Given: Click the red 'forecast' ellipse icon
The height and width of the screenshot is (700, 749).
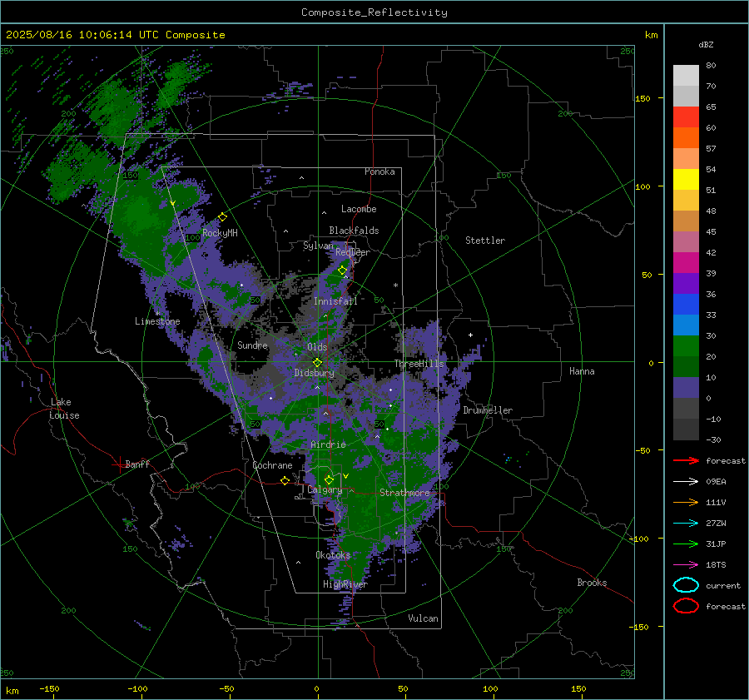Looking at the screenshot, I should tap(686, 606).
